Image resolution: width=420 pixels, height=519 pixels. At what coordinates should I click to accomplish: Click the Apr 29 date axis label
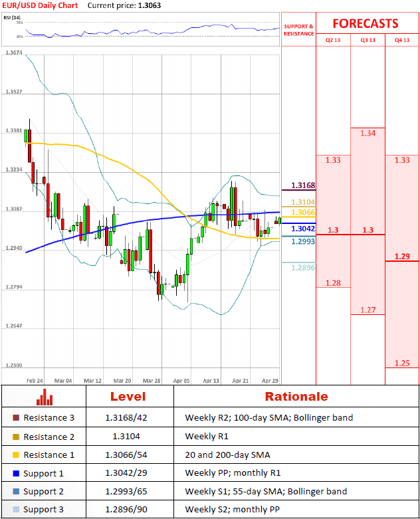pyautogui.click(x=270, y=381)
